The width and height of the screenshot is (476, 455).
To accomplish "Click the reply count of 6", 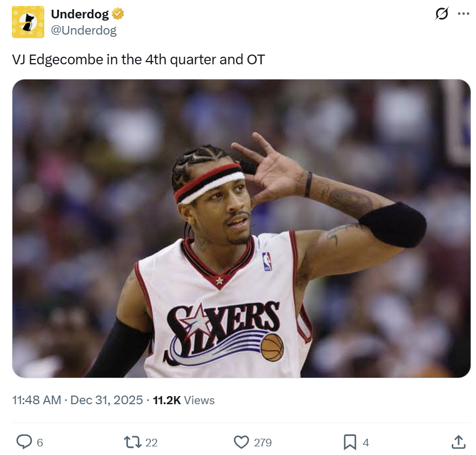I will (40, 443).
